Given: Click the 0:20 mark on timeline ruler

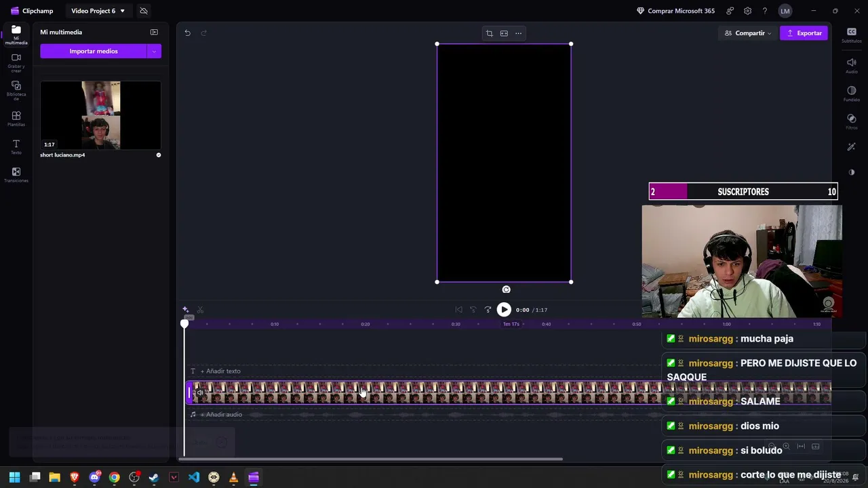Looking at the screenshot, I should [366, 324].
